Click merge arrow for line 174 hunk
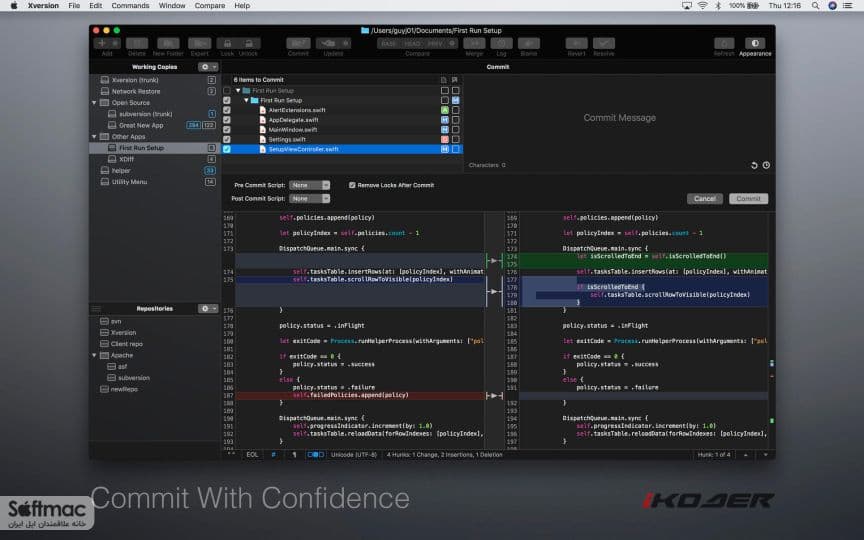Viewport: 864px width, 540px height. tap(494, 261)
